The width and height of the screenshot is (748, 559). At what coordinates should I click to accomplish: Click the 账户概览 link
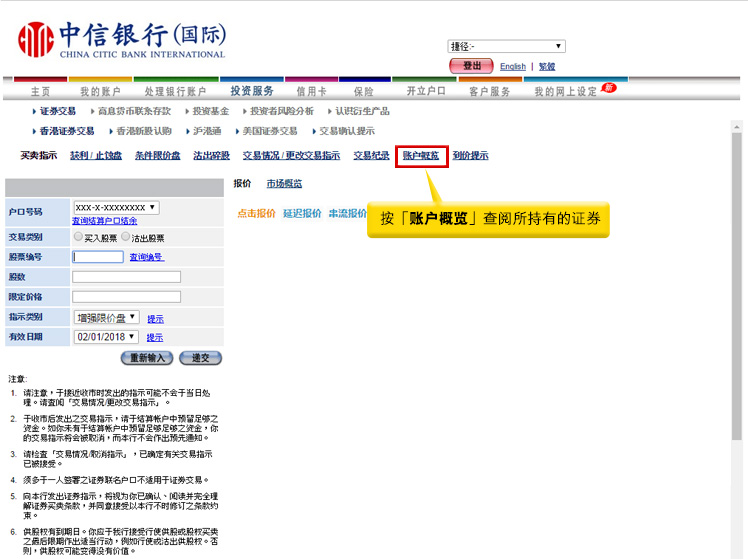click(x=421, y=156)
